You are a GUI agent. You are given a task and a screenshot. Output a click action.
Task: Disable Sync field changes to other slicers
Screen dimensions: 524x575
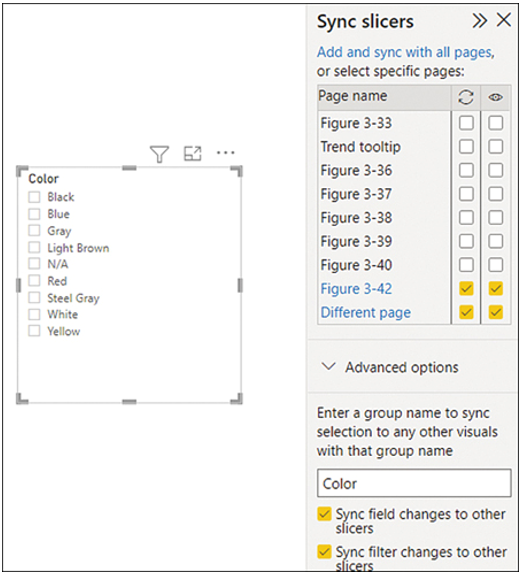point(324,514)
